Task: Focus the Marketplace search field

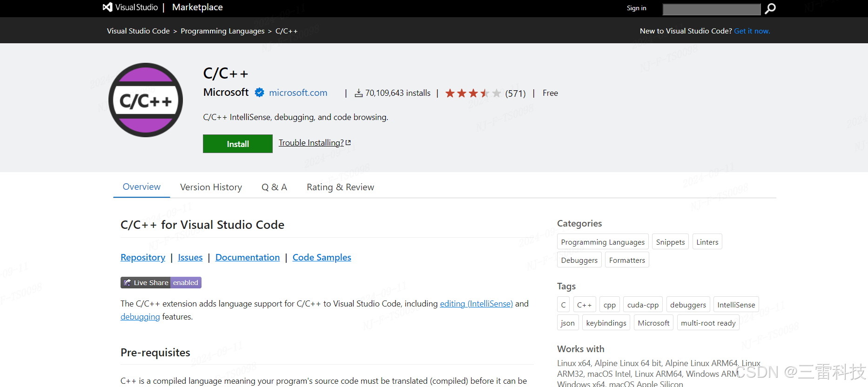Action: (712, 9)
